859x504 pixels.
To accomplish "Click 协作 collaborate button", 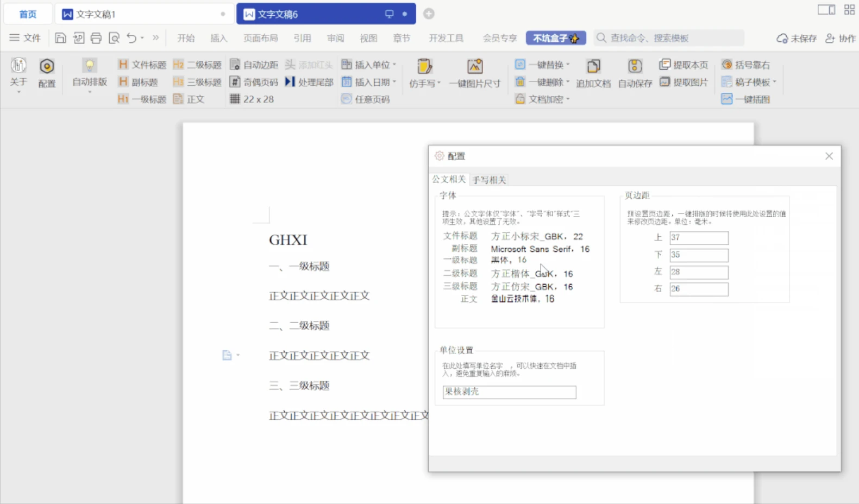I will (841, 38).
